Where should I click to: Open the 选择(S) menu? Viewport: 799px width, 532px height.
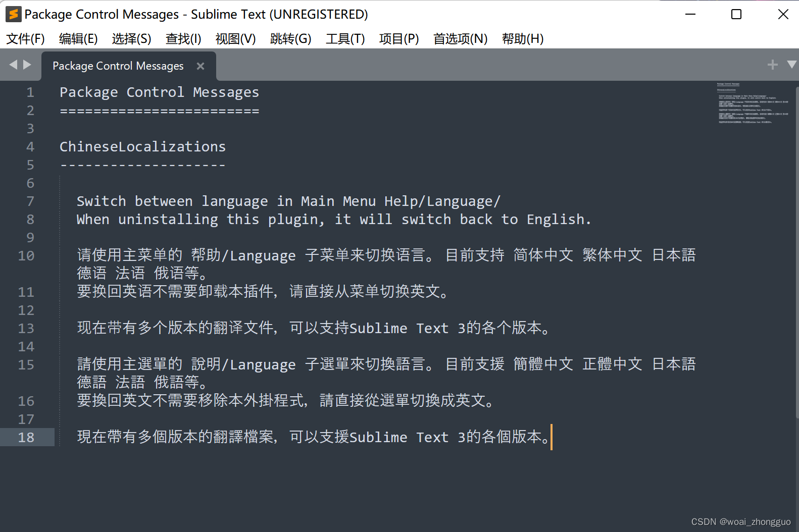coord(131,38)
